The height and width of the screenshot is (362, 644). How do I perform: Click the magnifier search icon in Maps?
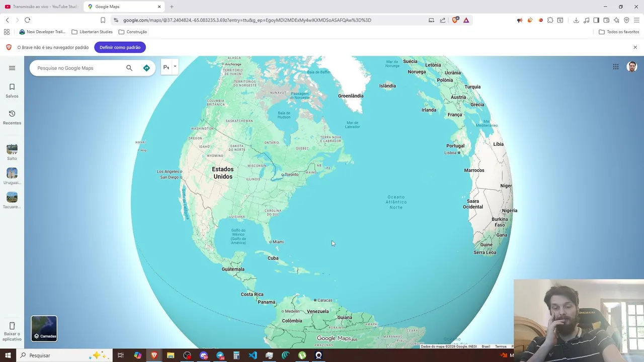click(129, 68)
